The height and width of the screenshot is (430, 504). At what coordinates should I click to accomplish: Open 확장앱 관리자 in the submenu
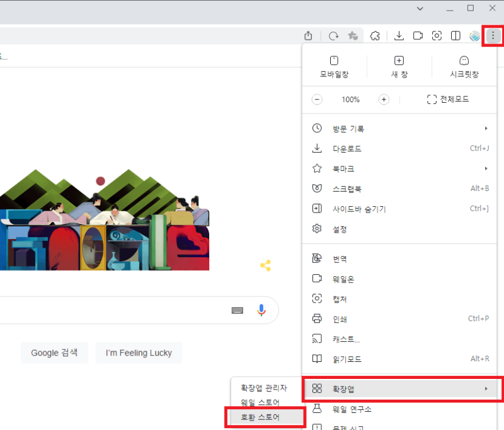coord(266,388)
